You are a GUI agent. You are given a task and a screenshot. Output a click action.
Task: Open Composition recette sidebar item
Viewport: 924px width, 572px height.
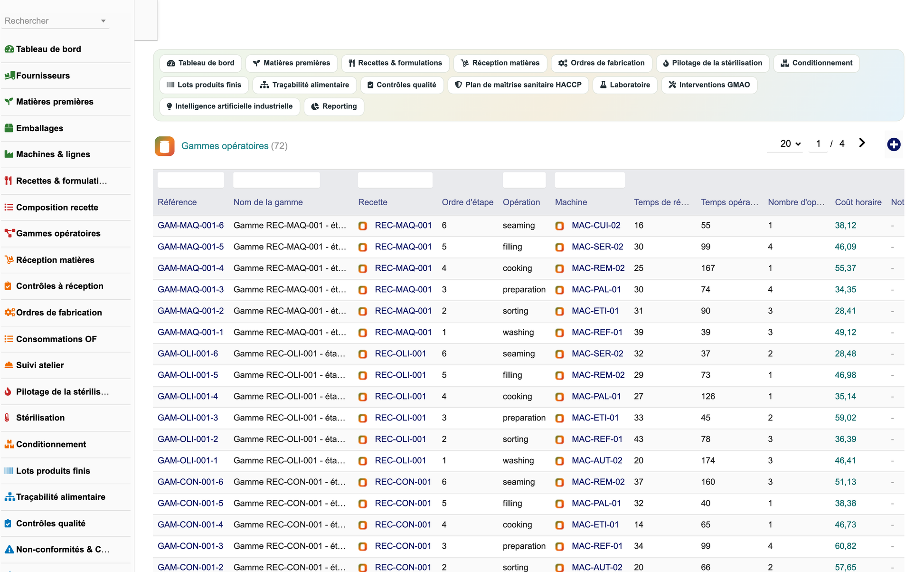point(51,207)
